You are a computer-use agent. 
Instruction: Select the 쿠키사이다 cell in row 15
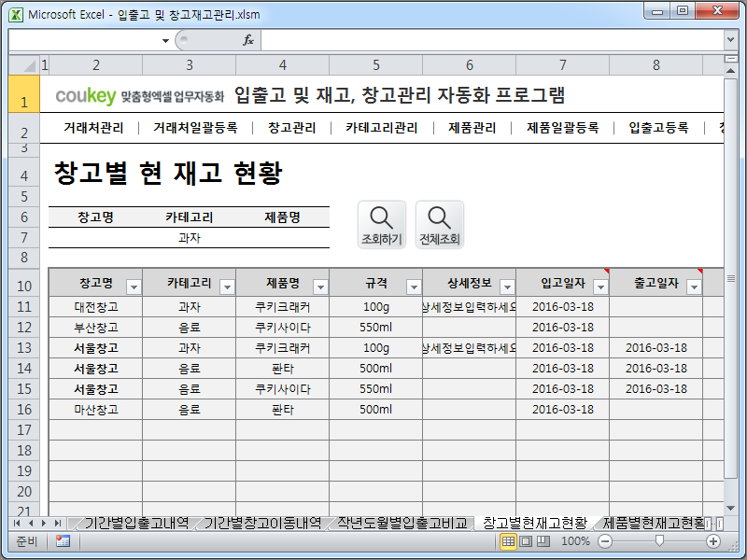point(283,389)
